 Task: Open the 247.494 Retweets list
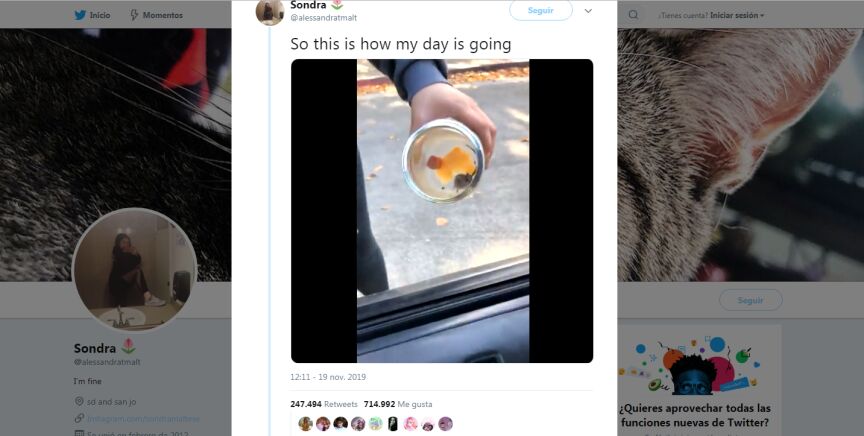coord(324,404)
